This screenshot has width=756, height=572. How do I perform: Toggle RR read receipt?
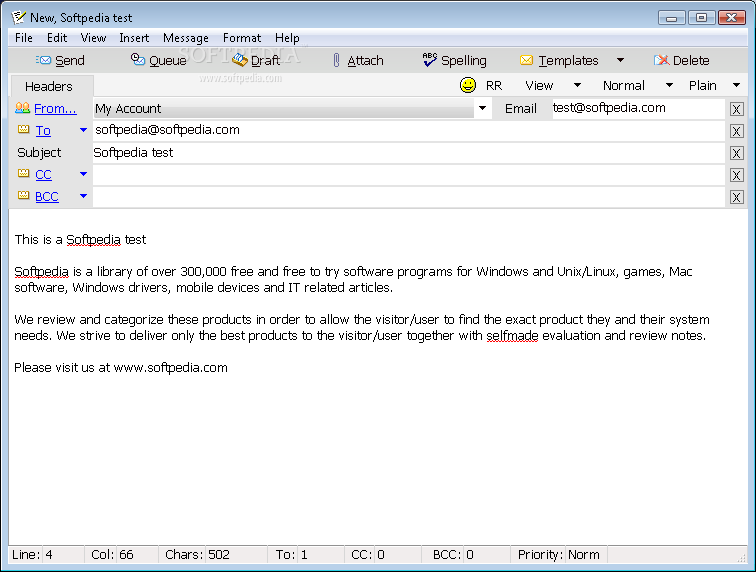pos(494,86)
